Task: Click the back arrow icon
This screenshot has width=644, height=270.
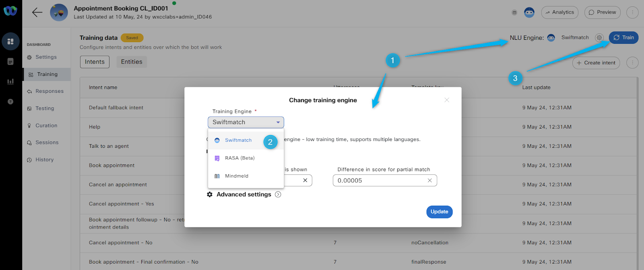Action: [37, 12]
